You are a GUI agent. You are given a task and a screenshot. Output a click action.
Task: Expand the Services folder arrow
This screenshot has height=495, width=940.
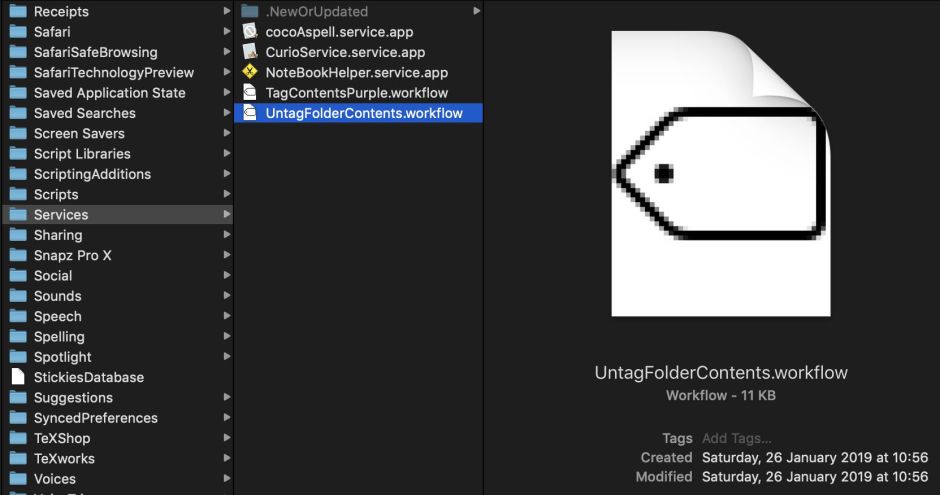(227, 215)
